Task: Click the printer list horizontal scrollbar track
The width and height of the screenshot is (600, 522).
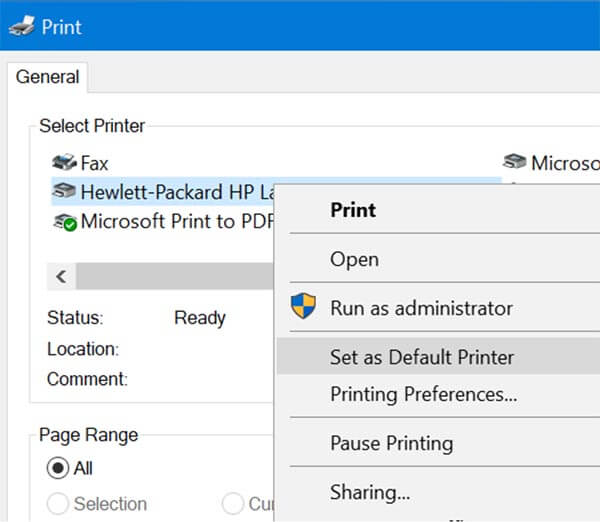Action: point(175,276)
